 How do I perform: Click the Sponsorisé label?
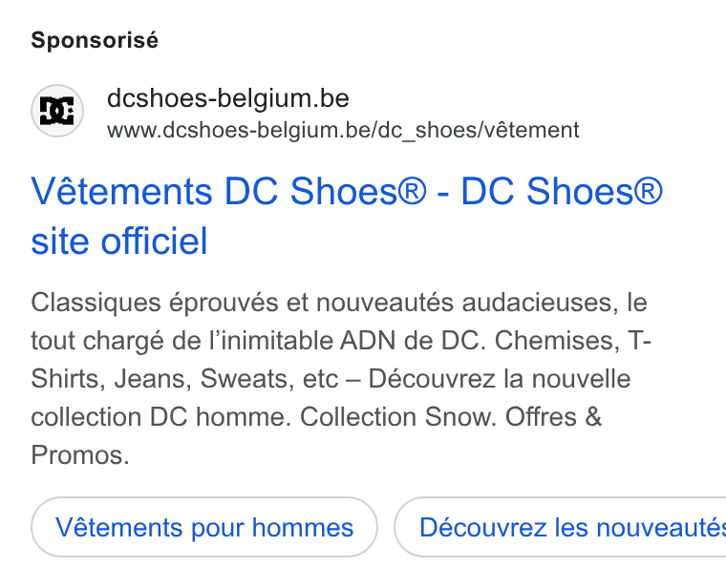[95, 40]
